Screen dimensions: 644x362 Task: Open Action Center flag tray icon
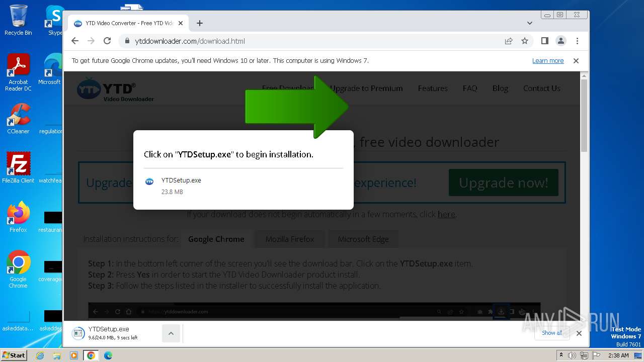tap(596, 355)
